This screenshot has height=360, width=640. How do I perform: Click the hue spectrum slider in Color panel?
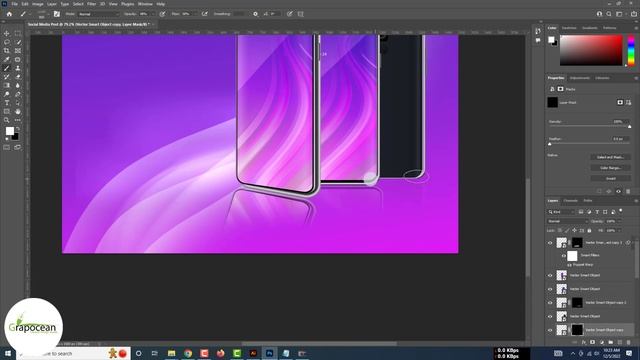pos(631,50)
